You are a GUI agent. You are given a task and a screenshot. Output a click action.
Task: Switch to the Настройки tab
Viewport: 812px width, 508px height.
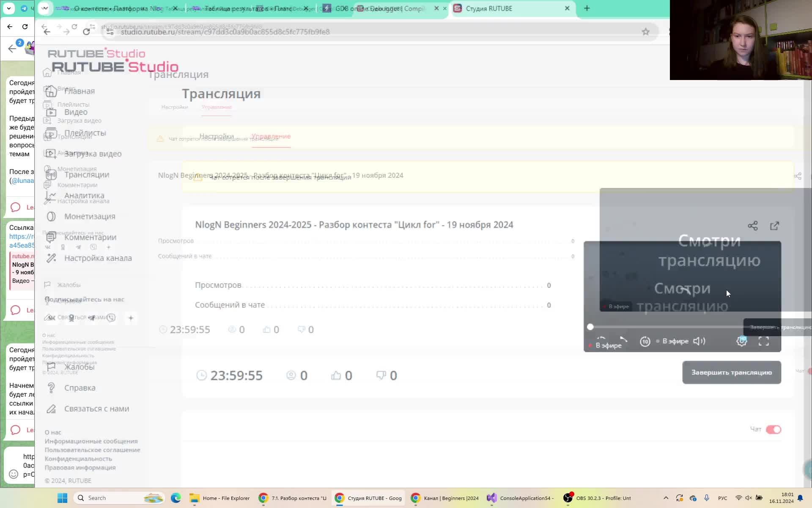coord(216,136)
